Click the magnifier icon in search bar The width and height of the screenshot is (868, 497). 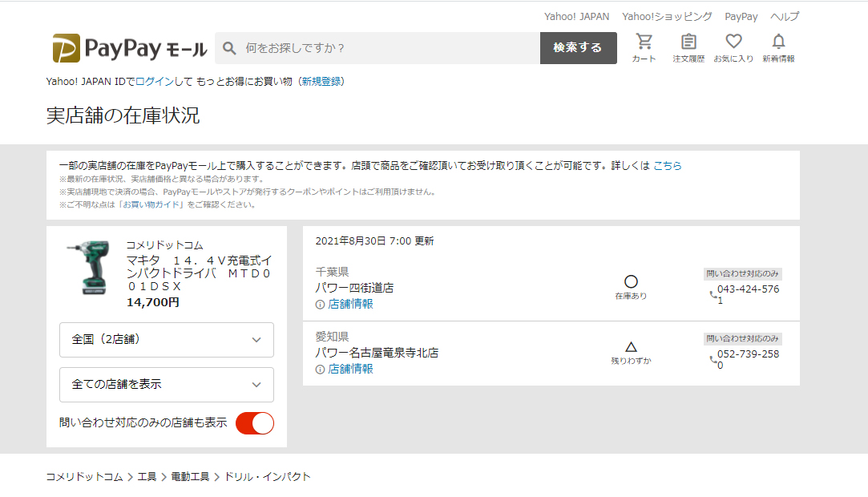[229, 48]
